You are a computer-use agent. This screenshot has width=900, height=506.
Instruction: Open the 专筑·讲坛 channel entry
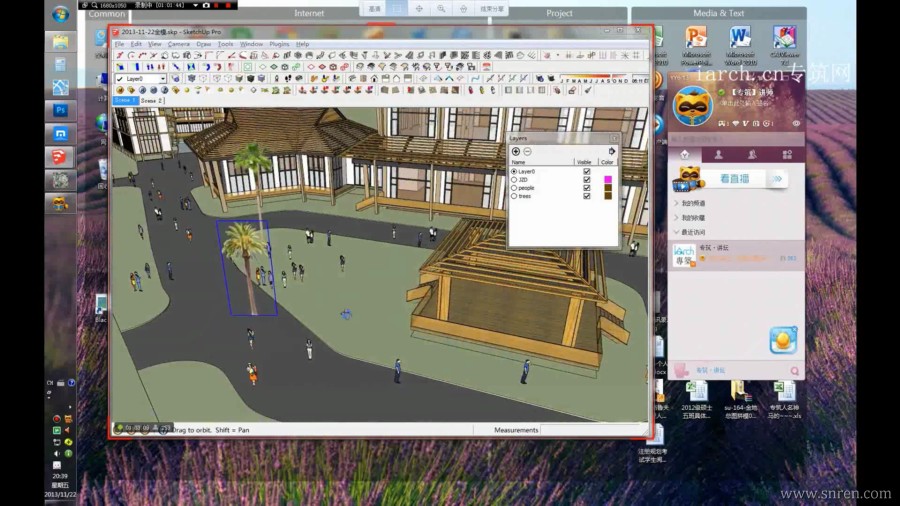point(736,255)
